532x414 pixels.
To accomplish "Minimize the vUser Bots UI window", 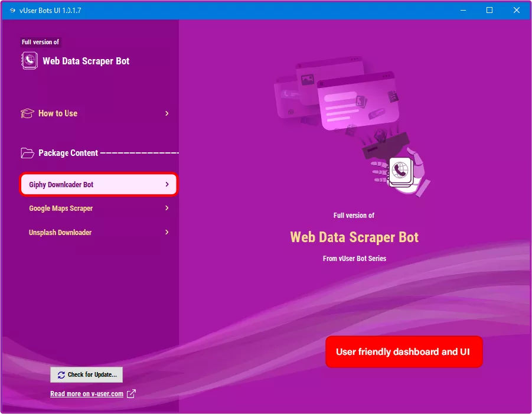I will click(463, 10).
